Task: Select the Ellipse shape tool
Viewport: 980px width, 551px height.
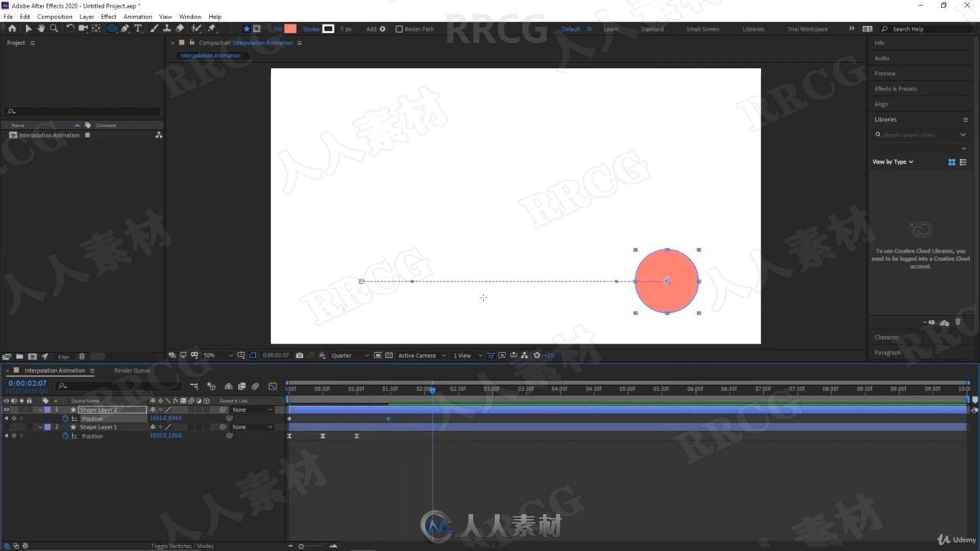Action: (x=112, y=28)
